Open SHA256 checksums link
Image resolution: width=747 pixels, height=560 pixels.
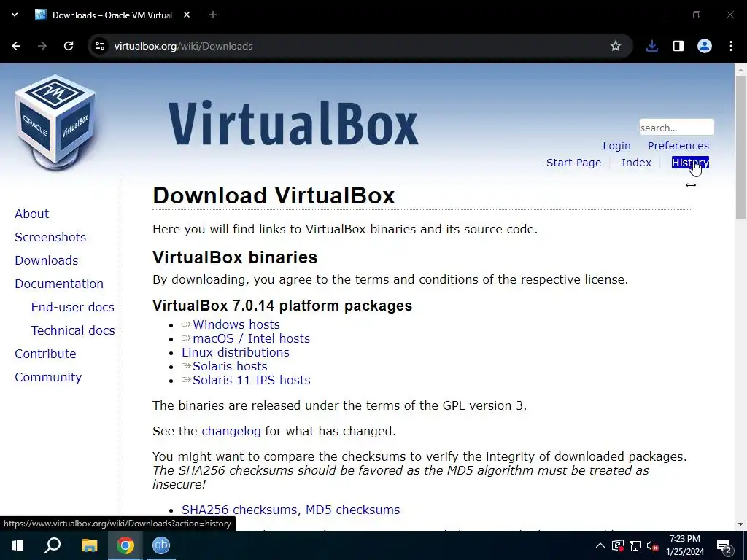[x=240, y=510]
